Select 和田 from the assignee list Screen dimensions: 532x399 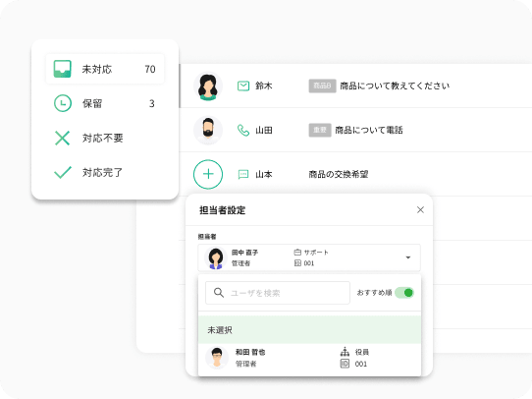(x=309, y=359)
